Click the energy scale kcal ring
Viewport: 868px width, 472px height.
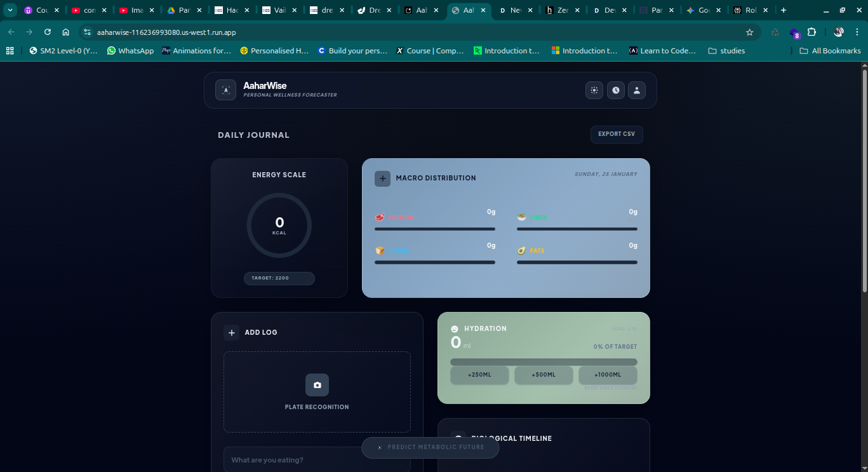[279, 226]
